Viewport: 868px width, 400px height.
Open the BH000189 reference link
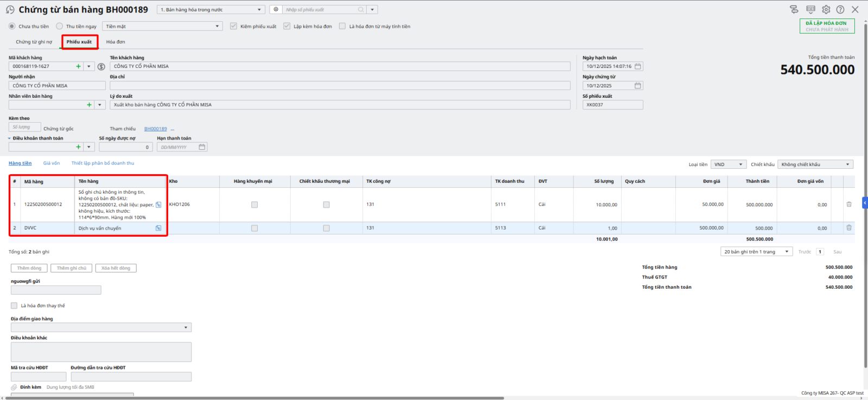156,129
